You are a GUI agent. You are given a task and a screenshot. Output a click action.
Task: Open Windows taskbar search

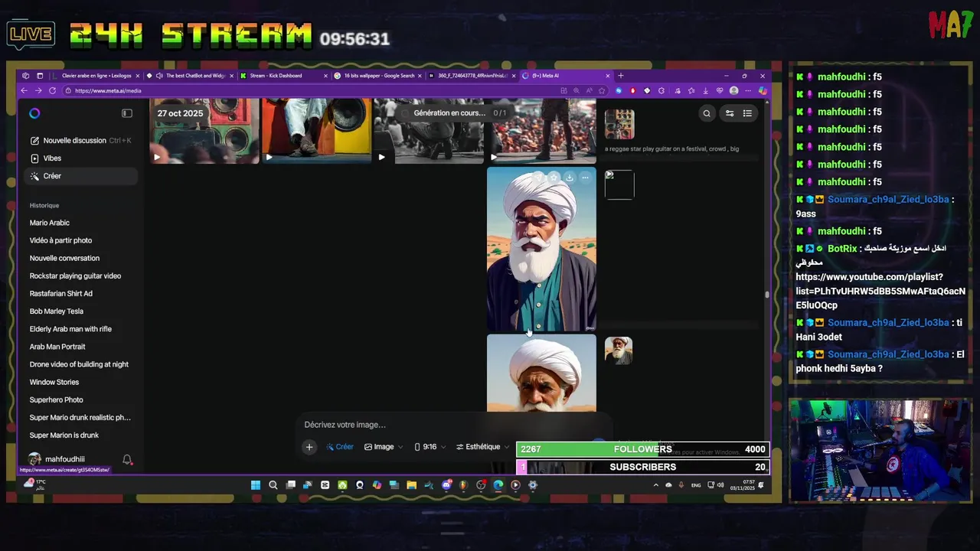(x=273, y=485)
